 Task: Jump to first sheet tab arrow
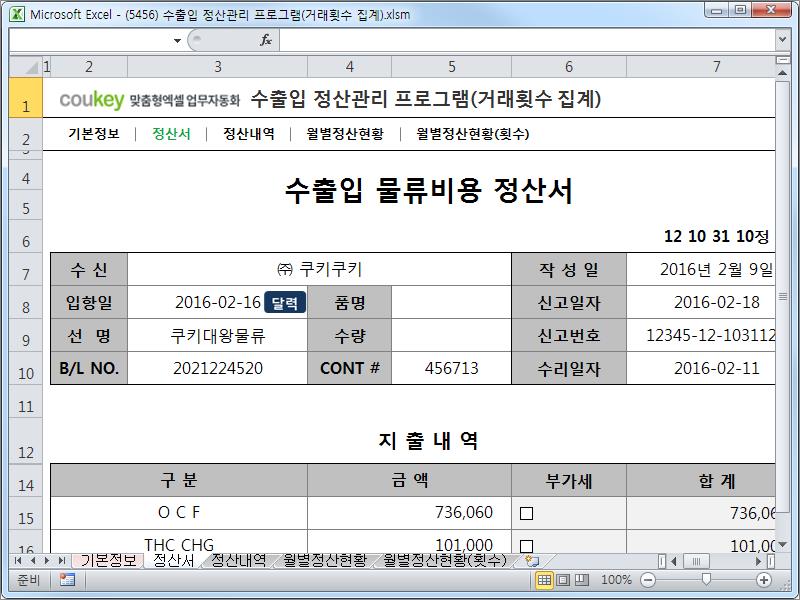(18, 561)
